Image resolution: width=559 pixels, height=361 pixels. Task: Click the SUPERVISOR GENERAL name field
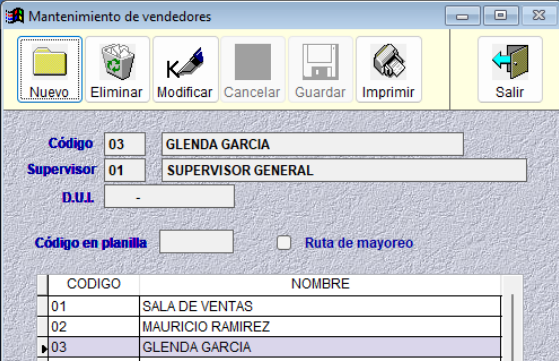coord(344,170)
